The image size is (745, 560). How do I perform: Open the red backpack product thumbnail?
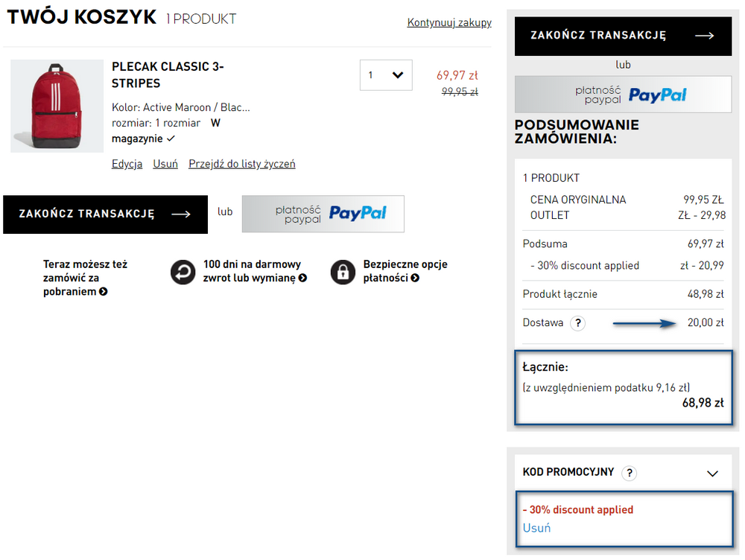pyautogui.click(x=57, y=106)
